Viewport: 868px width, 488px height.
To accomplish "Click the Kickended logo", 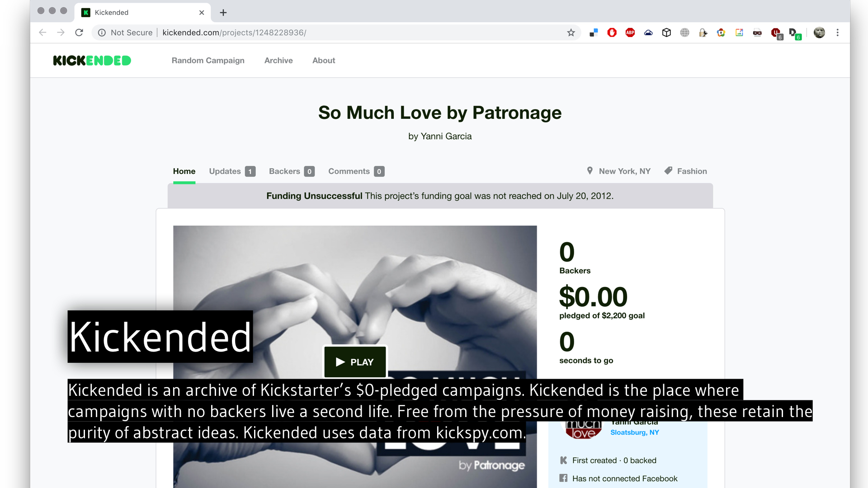I will click(x=92, y=61).
